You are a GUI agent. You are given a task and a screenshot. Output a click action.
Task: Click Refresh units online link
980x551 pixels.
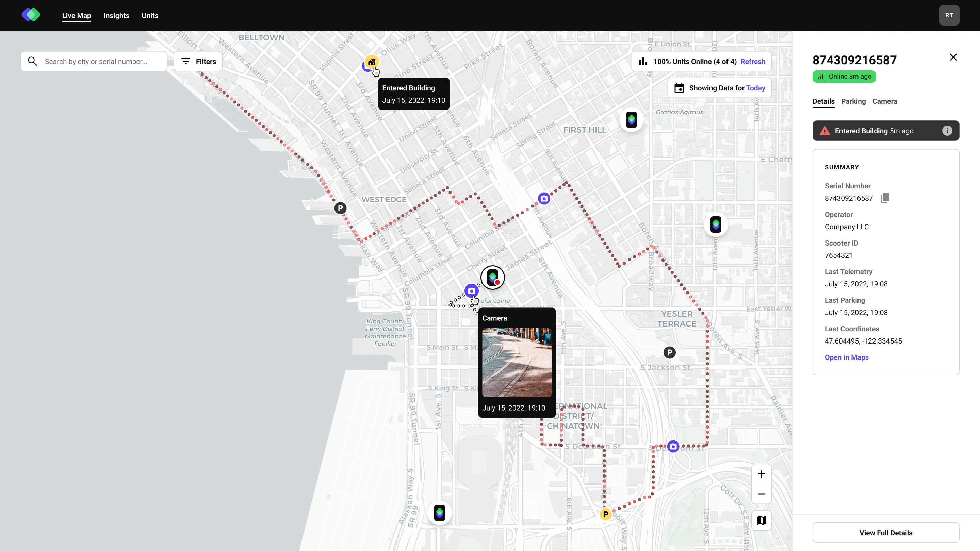(752, 62)
